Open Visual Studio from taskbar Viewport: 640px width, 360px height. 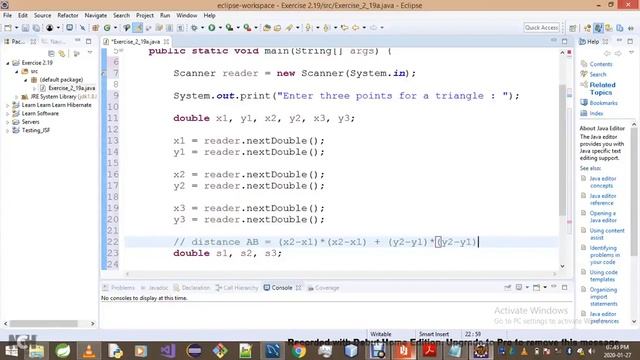coord(168,351)
